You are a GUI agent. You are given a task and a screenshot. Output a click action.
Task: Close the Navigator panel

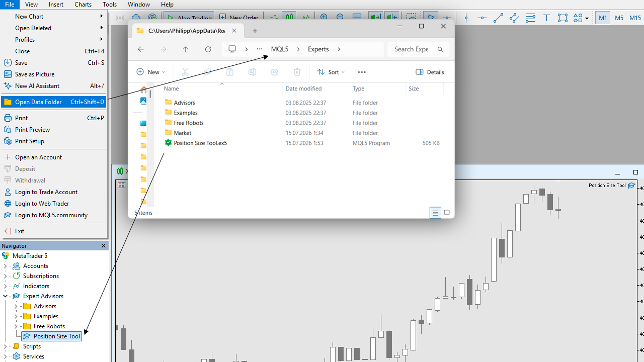point(104,246)
